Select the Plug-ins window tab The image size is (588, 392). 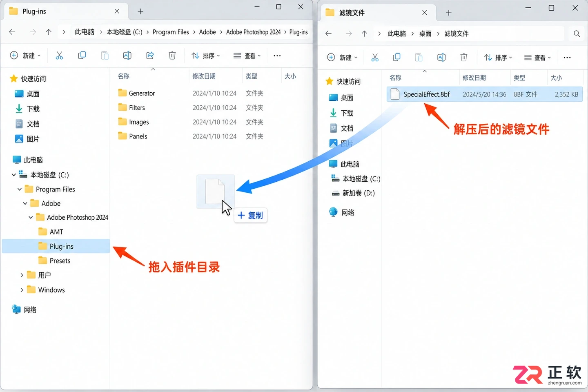65,11
